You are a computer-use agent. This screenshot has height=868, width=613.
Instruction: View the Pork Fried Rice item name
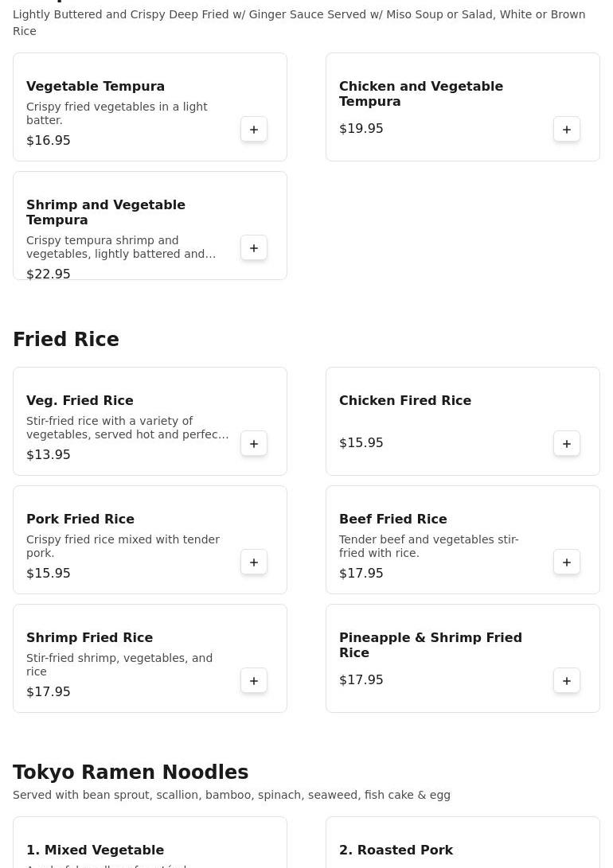(x=80, y=519)
